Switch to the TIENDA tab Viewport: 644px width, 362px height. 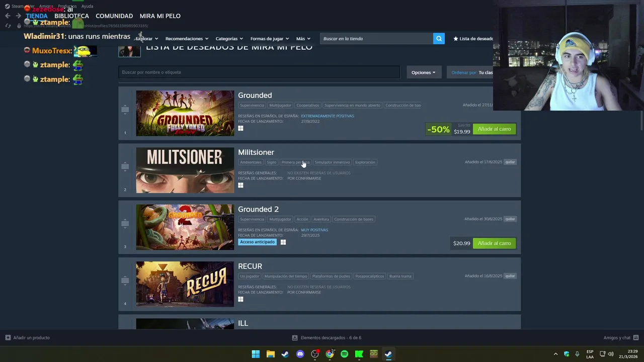(x=37, y=16)
